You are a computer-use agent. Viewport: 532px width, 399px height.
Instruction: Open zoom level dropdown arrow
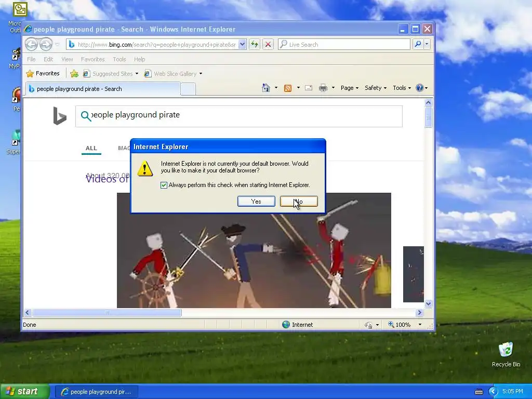click(420, 325)
